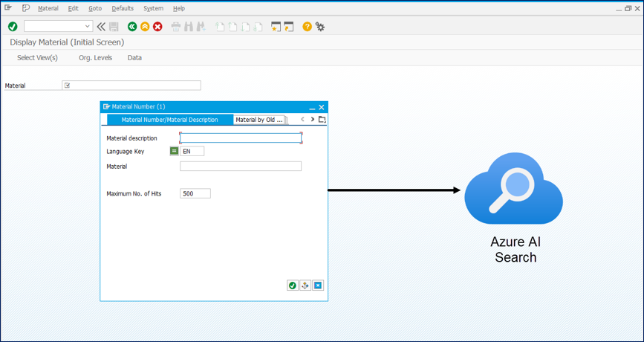
Task: Click the Find binoculars icon
Action: point(189,27)
